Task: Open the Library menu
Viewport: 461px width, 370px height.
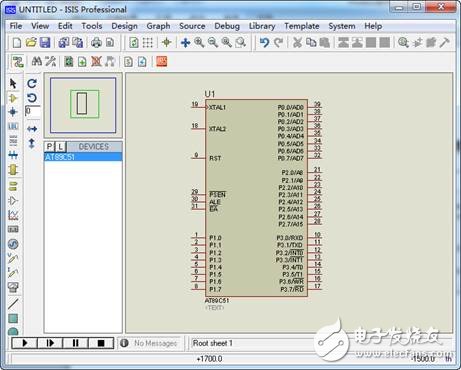Action: tap(262, 26)
